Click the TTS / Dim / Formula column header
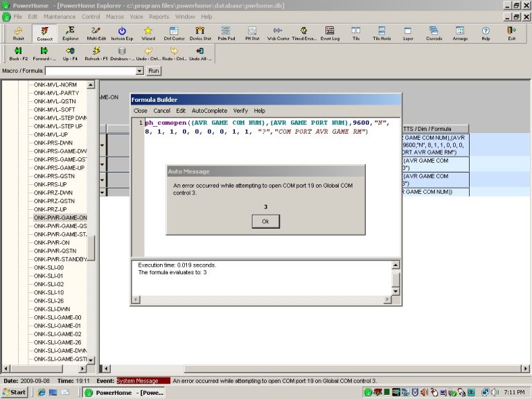Image resolution: width=532 pixels, height=399 pixels. [x=435, y=129]
